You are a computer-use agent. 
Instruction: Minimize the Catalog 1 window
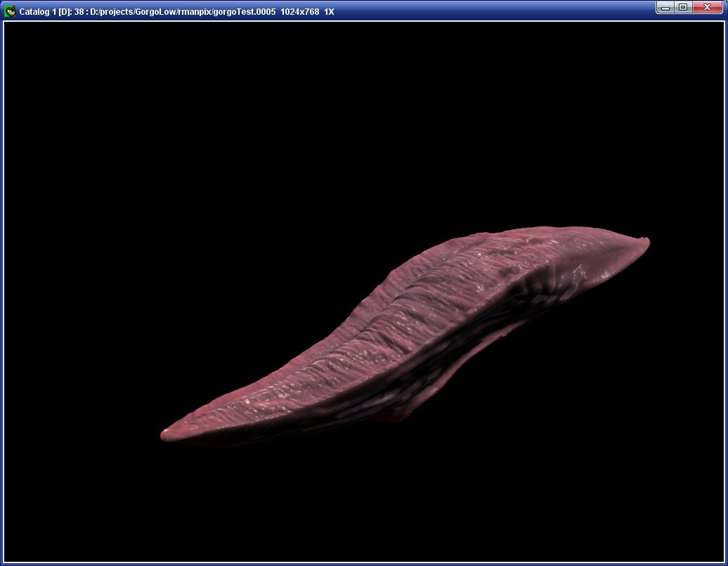point(665,8)
